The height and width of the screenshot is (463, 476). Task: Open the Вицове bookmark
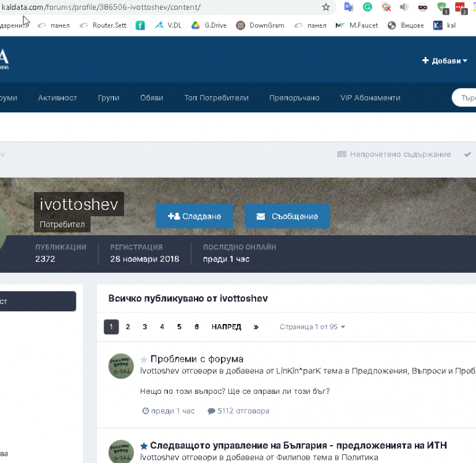[x=406, y=25]
